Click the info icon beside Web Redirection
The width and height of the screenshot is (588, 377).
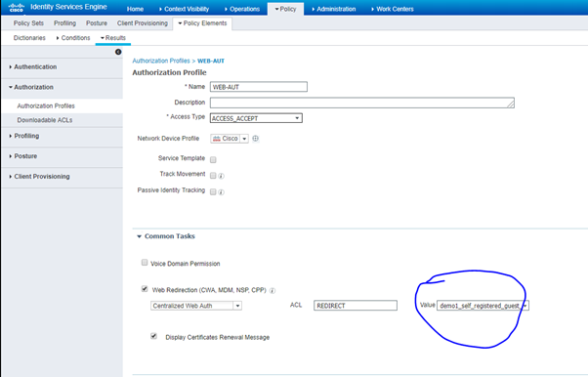[273, 291]
